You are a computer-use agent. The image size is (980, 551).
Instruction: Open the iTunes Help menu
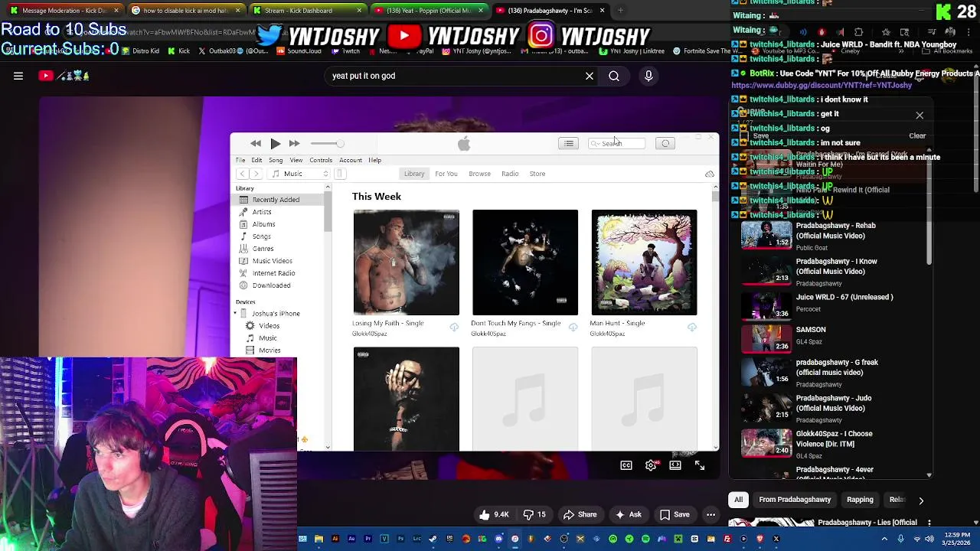(x=374, y=160)
